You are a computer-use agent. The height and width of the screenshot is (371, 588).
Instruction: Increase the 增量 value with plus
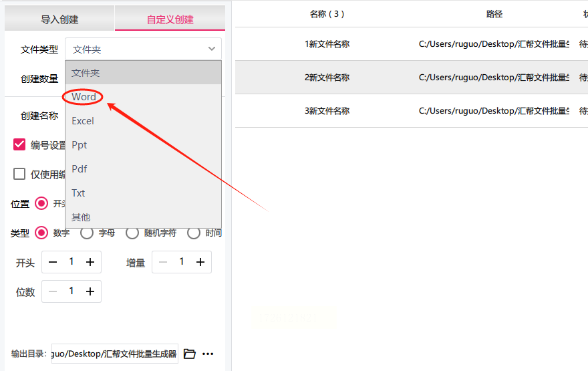point(200,262)
